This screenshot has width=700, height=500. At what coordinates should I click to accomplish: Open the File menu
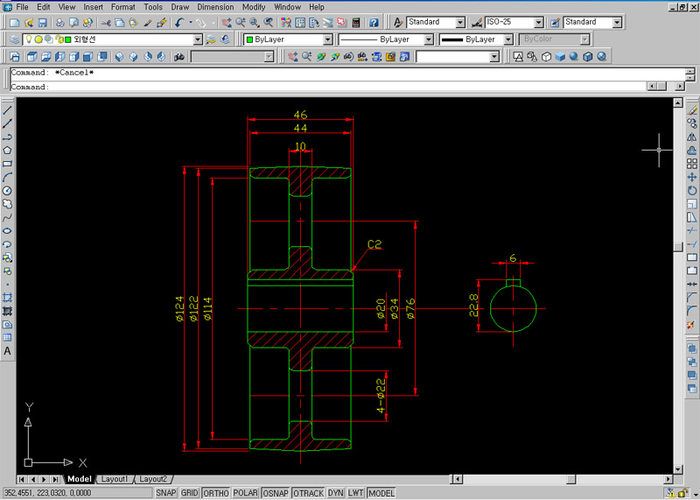(21, 7)
